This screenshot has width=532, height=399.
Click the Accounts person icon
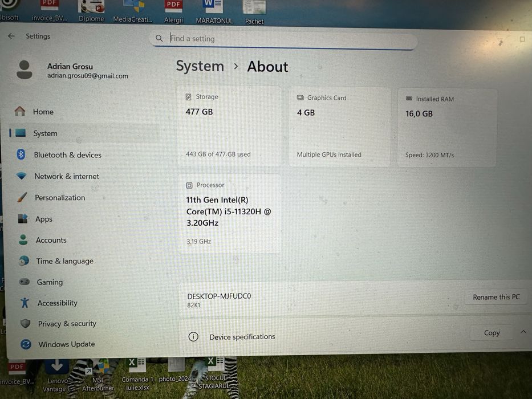(x=23, y=239)
